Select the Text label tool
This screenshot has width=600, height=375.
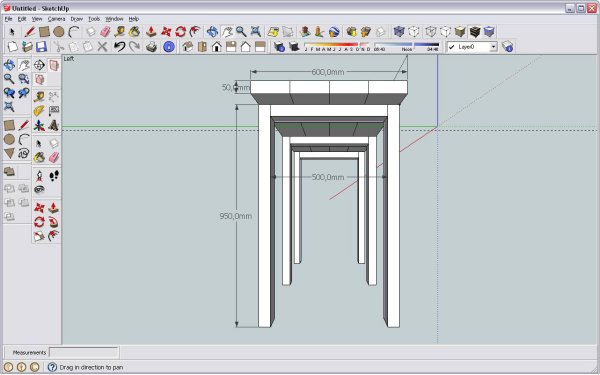pyautogui.click(x=54, y=111)
